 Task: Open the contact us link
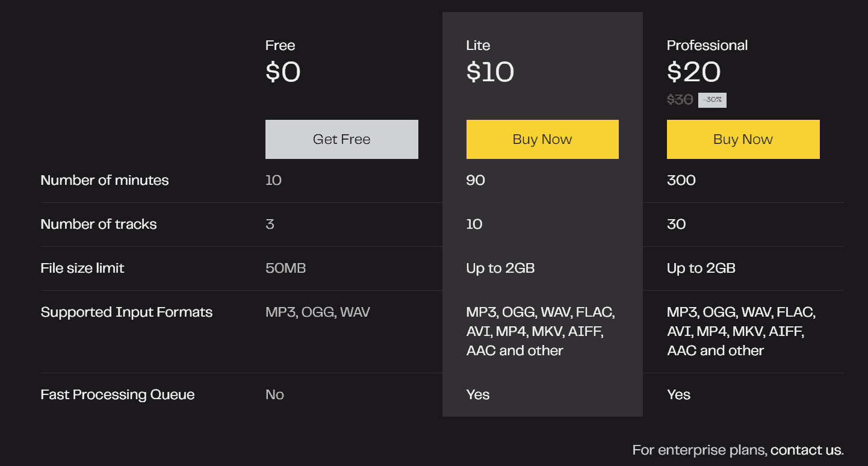coord(807,450)
